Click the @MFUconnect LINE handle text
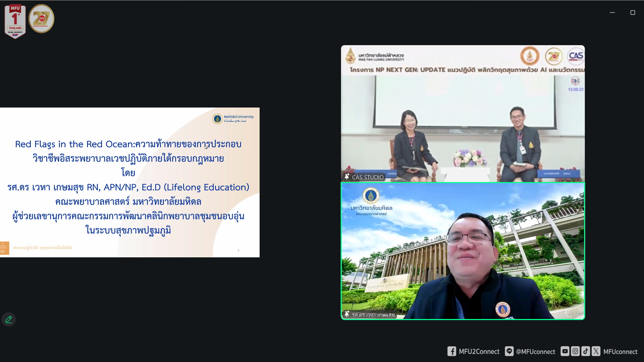 pos(535,352)
